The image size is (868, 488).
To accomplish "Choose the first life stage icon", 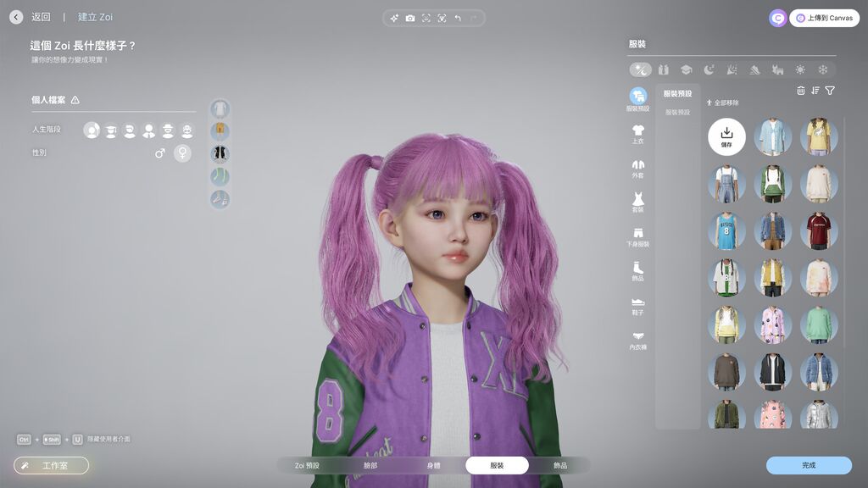I will (92, 130).
